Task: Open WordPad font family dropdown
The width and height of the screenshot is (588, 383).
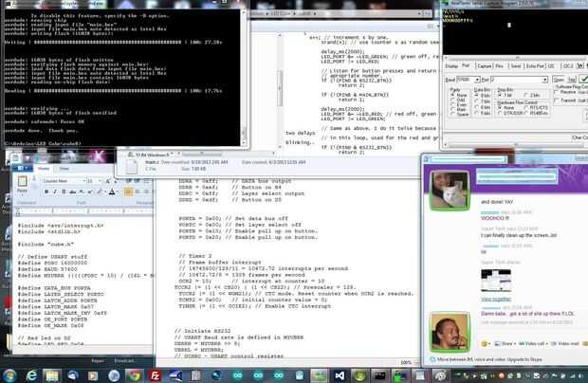Action: [84, 181]
